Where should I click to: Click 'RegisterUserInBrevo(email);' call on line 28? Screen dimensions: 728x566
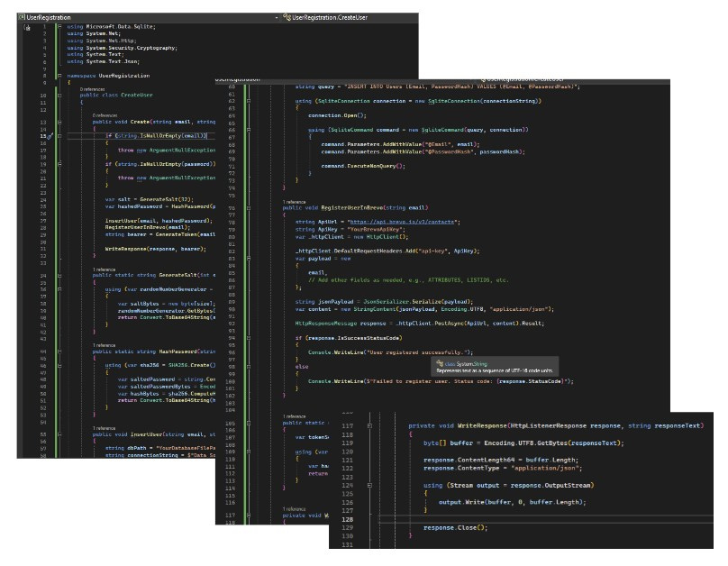click(x=148, y=227)
